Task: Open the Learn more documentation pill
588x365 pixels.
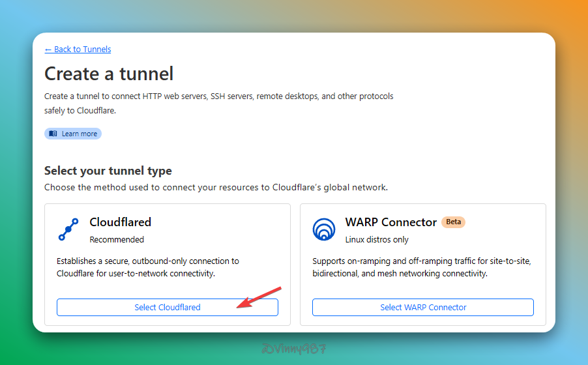Action: pos(73,134)
